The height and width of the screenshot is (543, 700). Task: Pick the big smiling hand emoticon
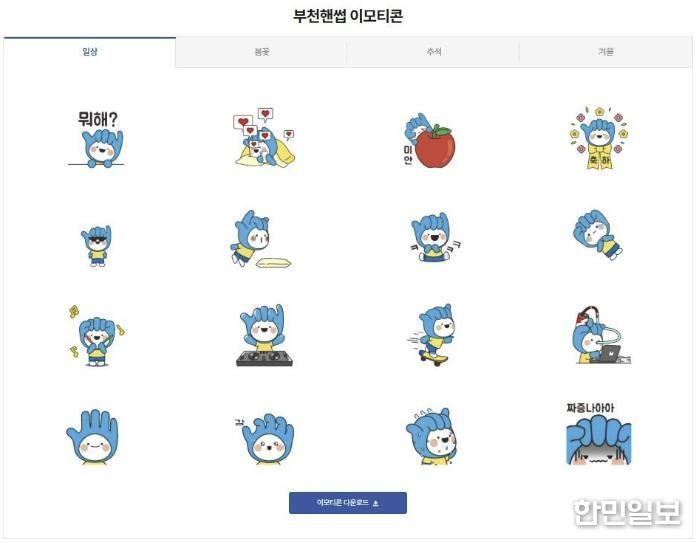(92, 437)
